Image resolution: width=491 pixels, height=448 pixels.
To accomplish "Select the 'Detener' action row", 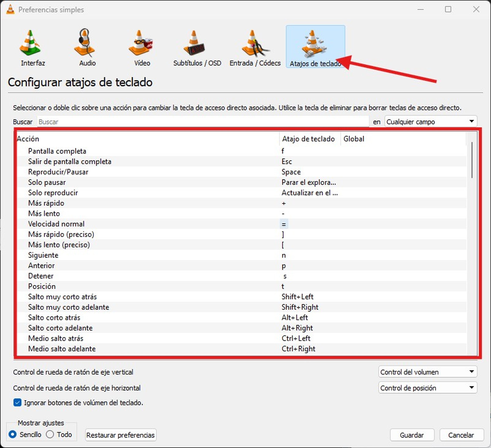I will click(x=242, y=276).
